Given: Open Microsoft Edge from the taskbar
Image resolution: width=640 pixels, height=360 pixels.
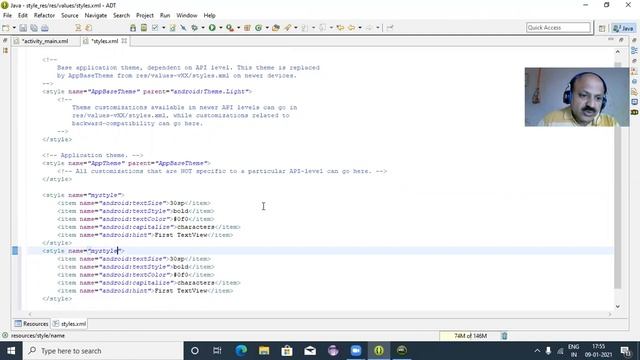Looking at the screenshot, I should (241, 351).
